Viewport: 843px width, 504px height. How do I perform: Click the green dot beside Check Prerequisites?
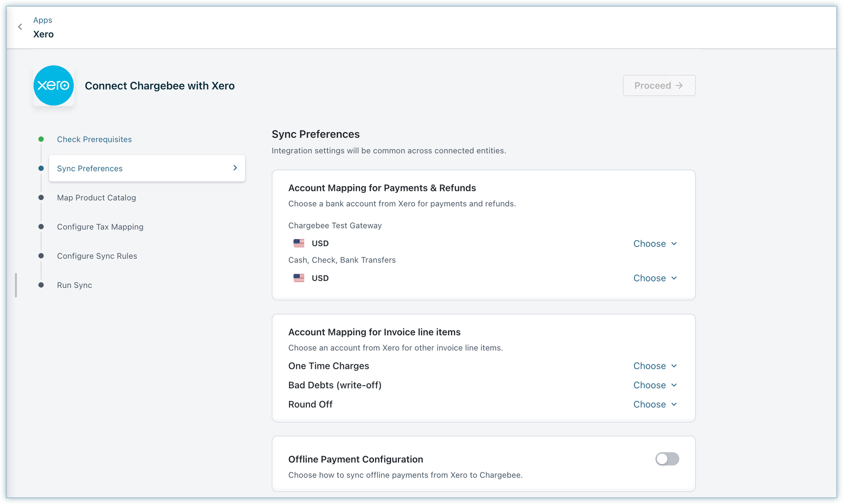[41, 139]
